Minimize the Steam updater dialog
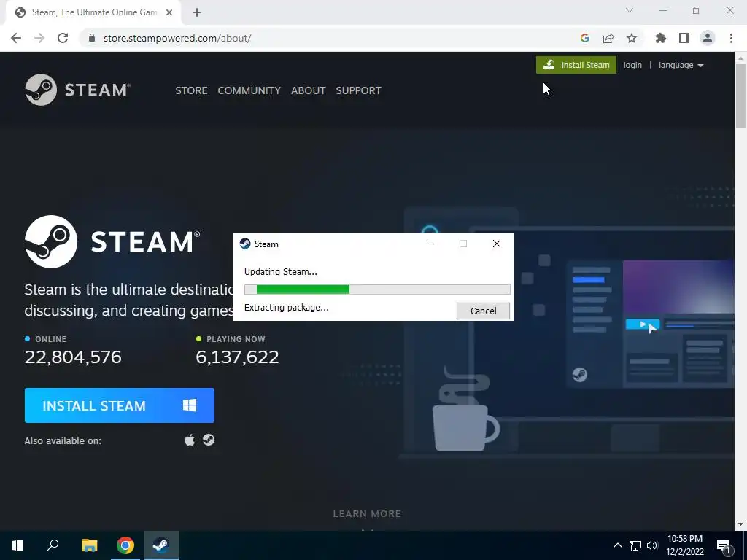 [x=430, y=244]
